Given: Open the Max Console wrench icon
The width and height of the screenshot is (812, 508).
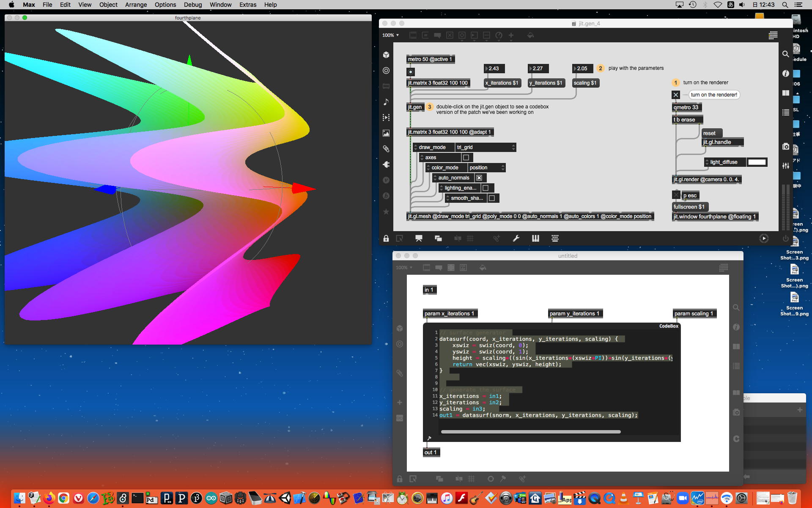Looking at the screenshot, I should (516, 239).
